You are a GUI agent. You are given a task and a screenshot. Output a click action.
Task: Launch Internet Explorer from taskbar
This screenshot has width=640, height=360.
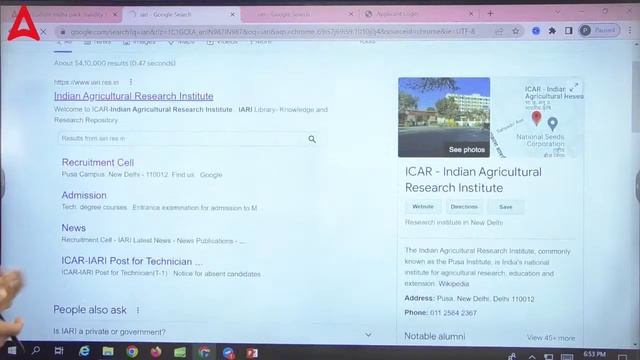[x=84, y=351]
